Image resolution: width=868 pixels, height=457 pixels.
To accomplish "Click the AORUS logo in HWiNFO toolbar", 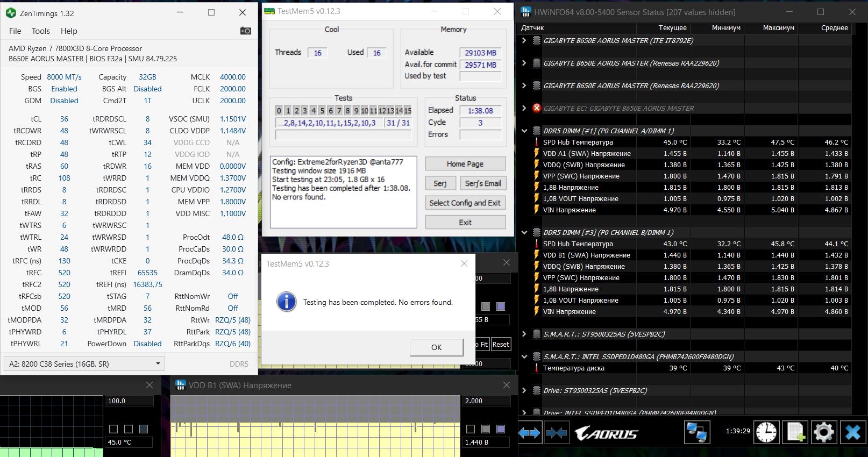I will 606,433.
